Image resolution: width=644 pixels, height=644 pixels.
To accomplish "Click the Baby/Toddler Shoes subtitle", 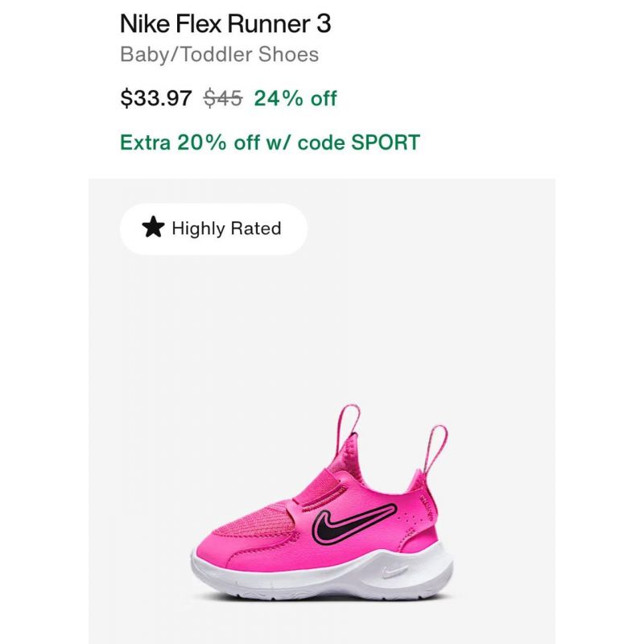I will [219, 55].
